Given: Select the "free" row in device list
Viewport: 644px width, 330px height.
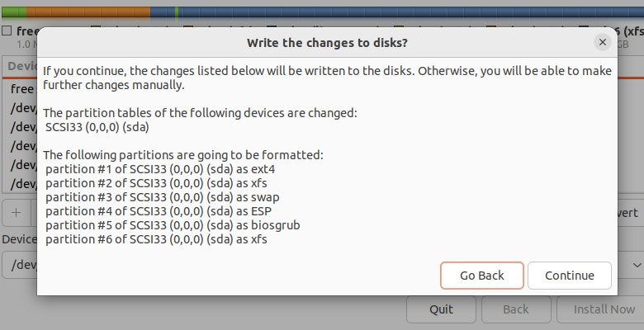Looking at the screenshot, I should pyautogui.click(x=21, y=88).
